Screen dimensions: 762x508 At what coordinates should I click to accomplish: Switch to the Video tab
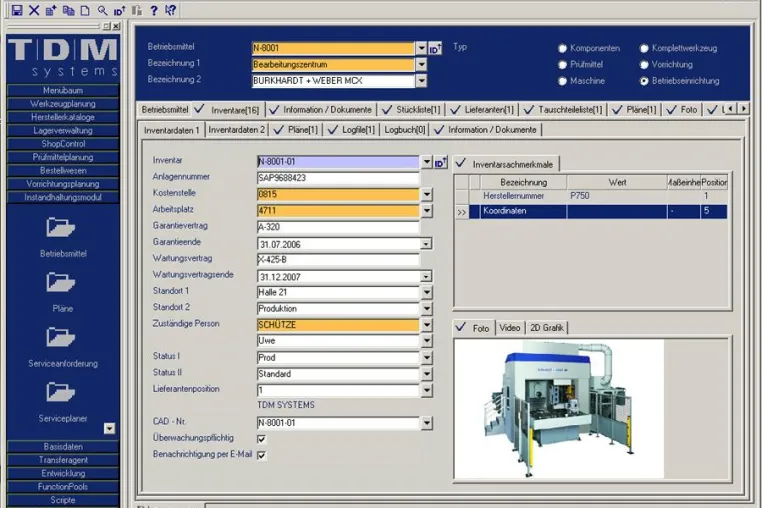(510, 328)
